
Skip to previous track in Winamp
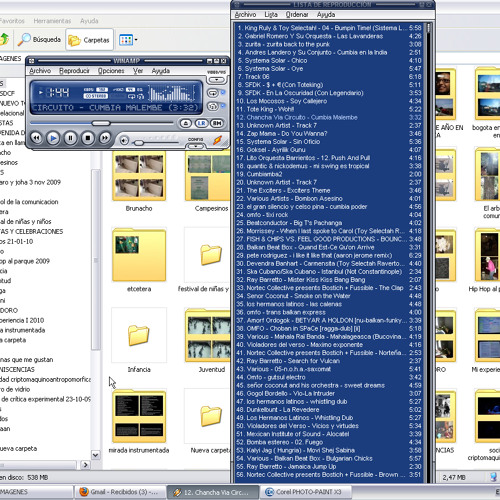(x=36, y=138)
